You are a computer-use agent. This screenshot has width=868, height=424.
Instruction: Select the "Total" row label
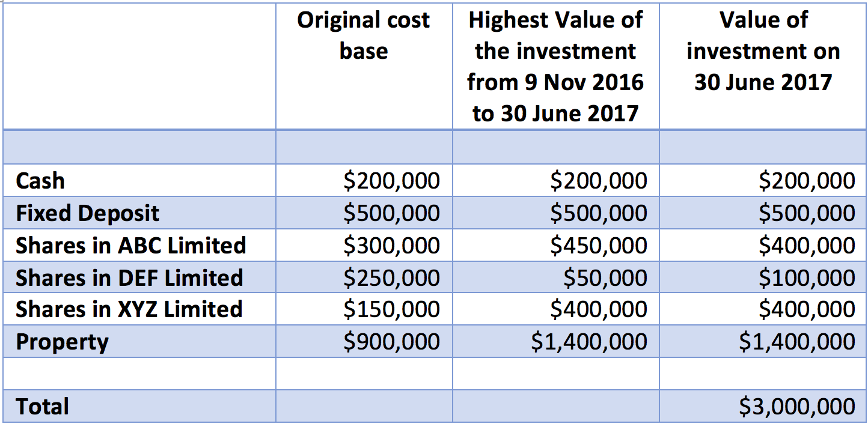(43, 407)
